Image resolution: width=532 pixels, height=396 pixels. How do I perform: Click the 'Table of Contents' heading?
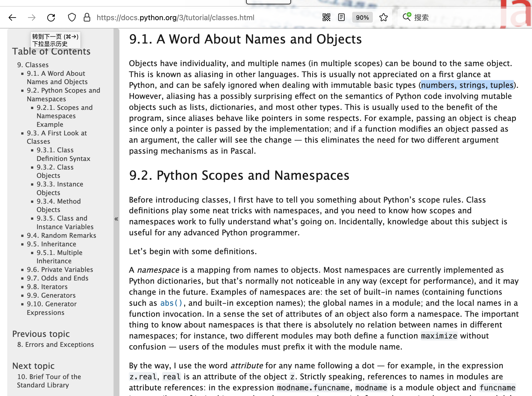click(51, 51)
